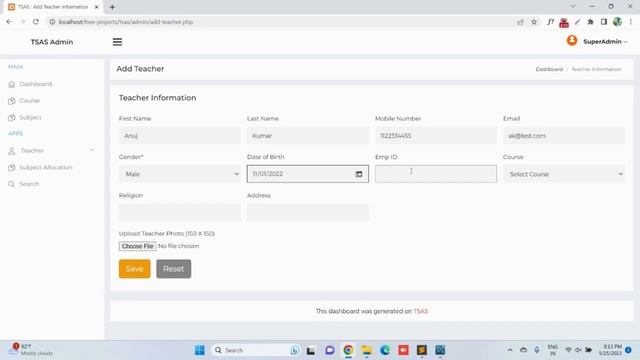The height and width of the screenshot is (360, 640).
Task: Select the TSAS Add Teacher tab
Action: coord(52,7)
